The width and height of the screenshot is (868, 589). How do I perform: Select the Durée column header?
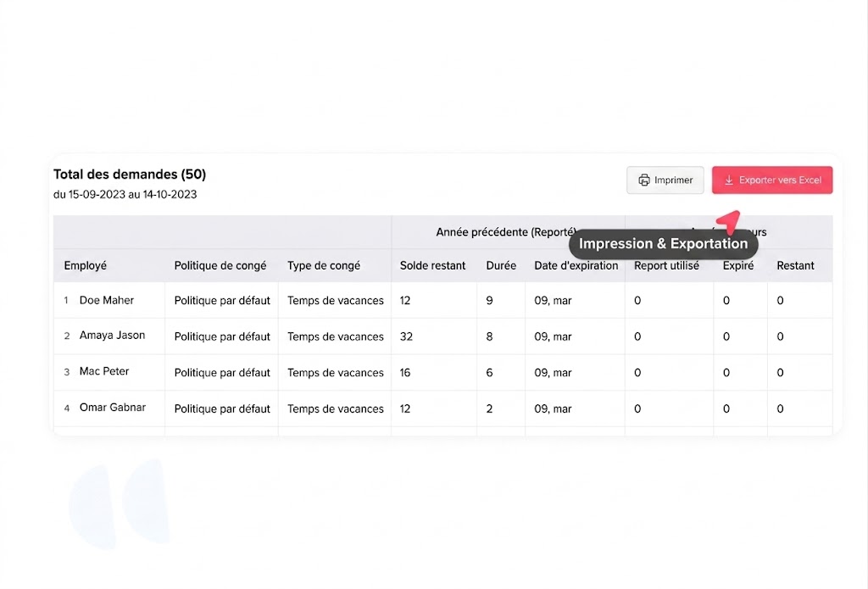[x=501, y=265]
